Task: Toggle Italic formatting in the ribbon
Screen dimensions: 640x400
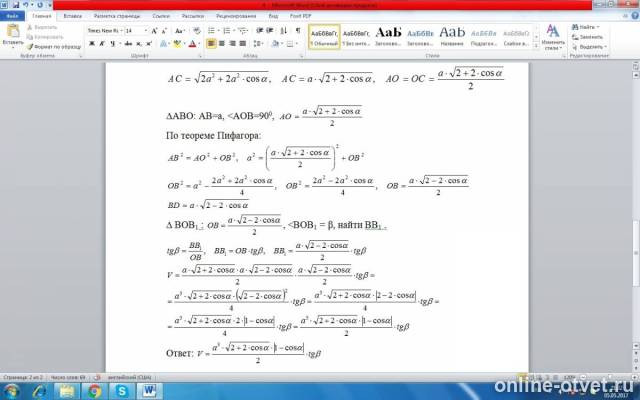Action: (x=102, y=44)
